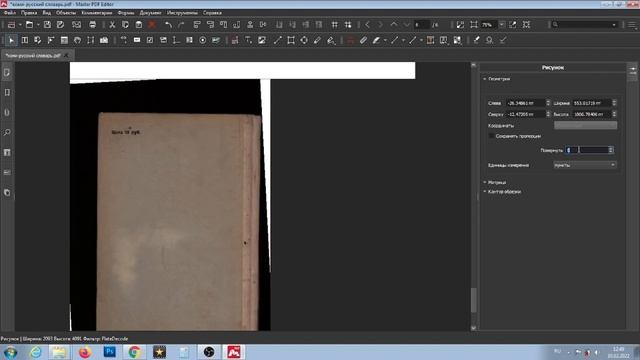Expand the Контур обрезки section
Screen dimensions: 640x360
coord(485,192)
